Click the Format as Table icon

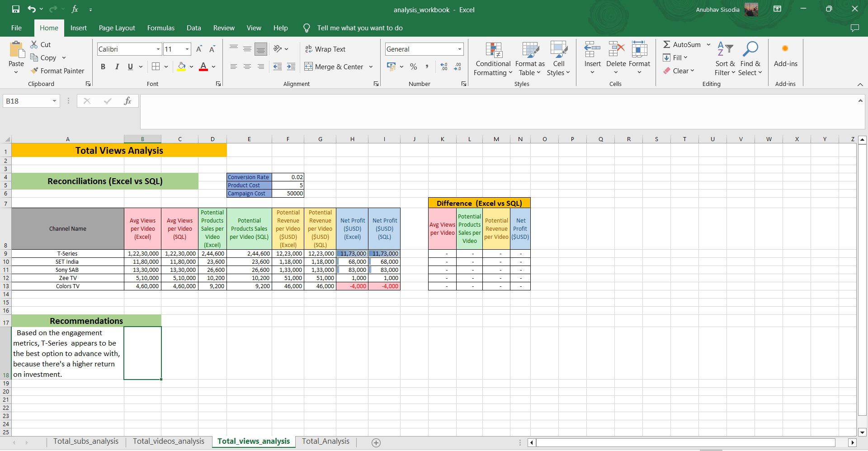530,50
